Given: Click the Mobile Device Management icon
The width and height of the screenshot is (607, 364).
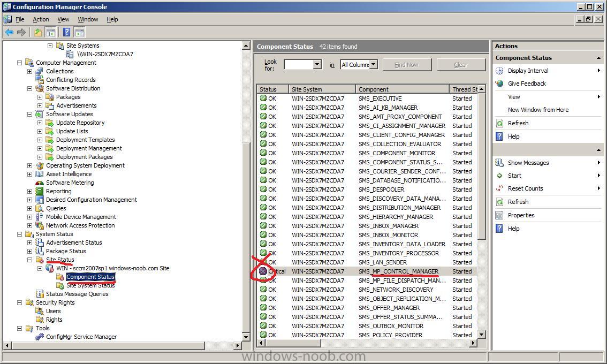Looking at the screenshot, I should 39,217.
